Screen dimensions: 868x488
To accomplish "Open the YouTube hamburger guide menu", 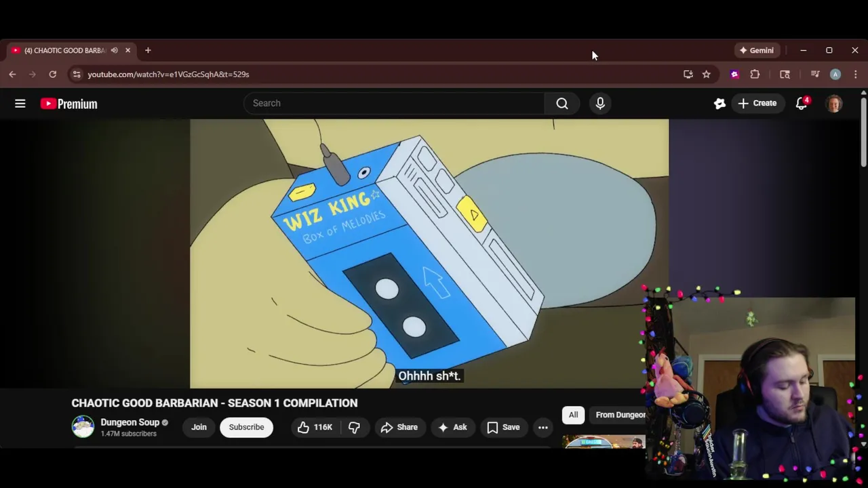I will point(20,104).
